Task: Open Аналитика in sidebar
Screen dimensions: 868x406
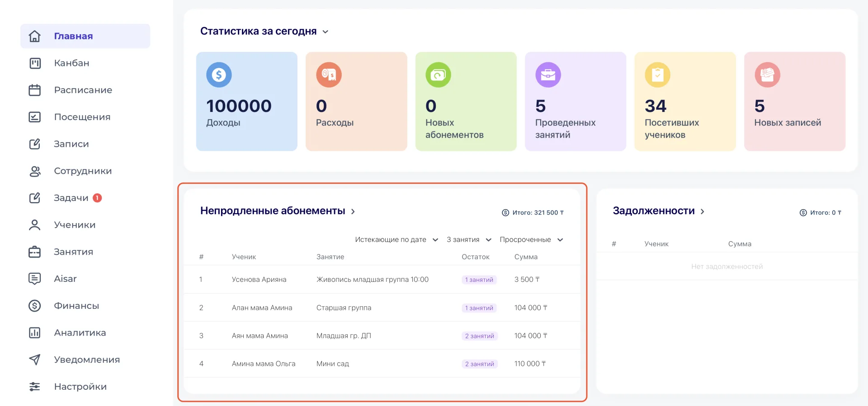Action: coord(80,333)
